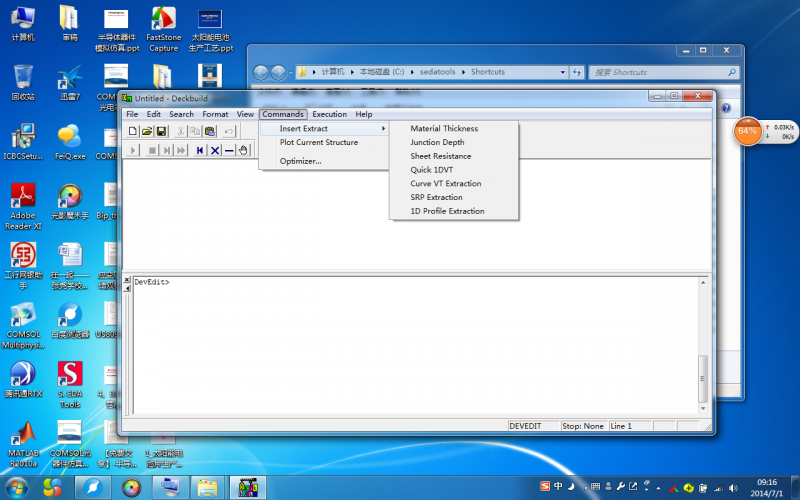Click the Stop square icon
Screen dimensions: 800x500
point(152,150)
